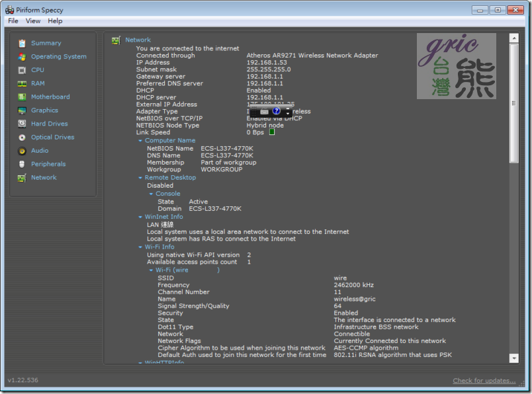Select the wireless@gric name value
The image size is (532, 394).
355,299
